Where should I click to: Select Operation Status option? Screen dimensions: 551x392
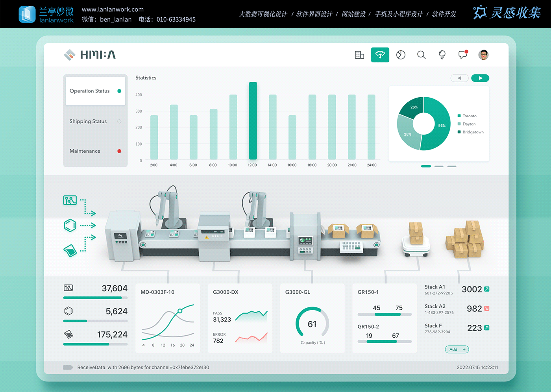pos(95,91)
